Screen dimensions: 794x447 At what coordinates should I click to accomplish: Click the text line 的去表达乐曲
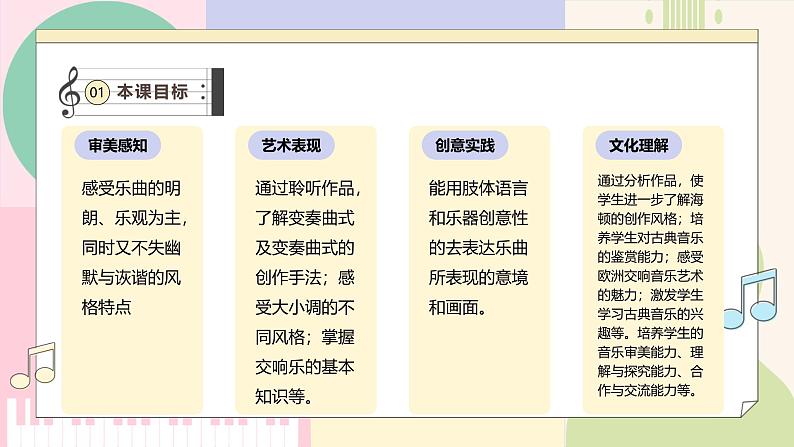tap(479, 248)
